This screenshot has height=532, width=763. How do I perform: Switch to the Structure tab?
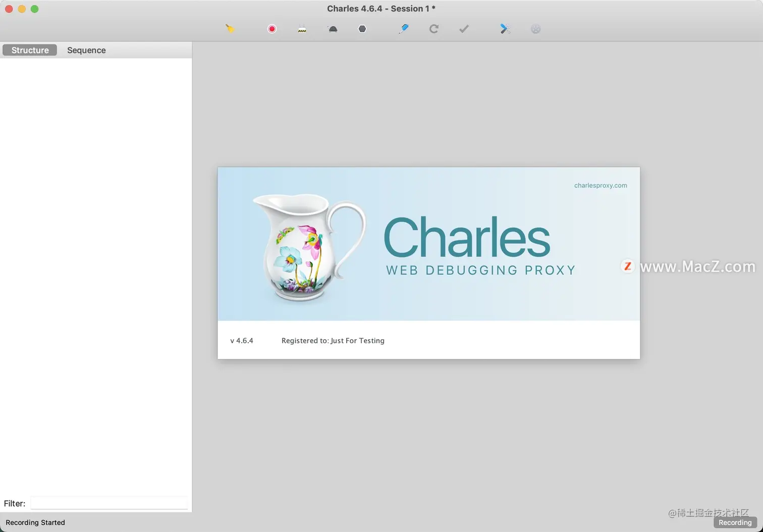click(30, 50)
